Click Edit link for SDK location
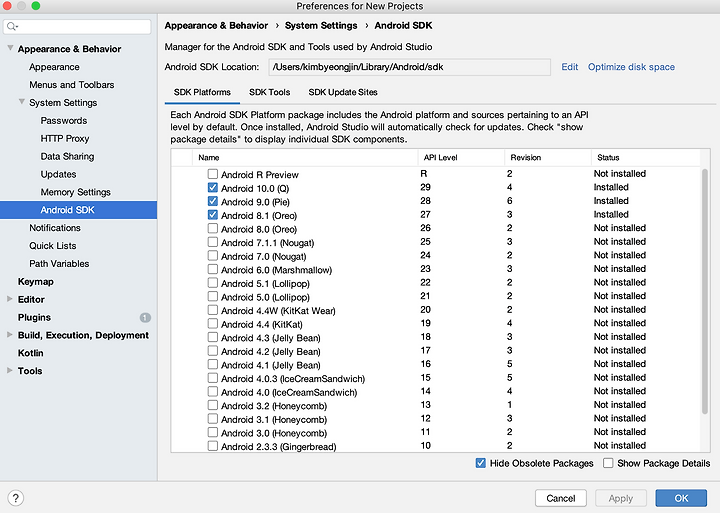Screen dimensions: 720x513 pos(569,67)
